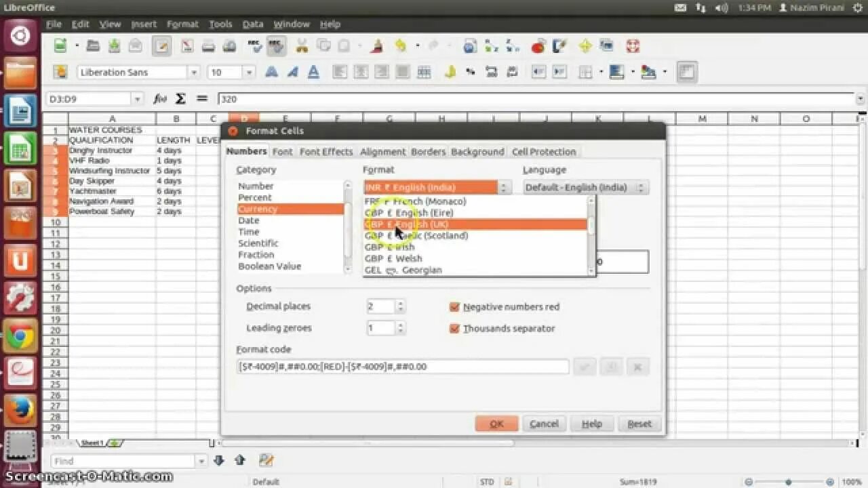868x488 pixels.
Task: Open the font name dropdown
Action: [195, 72]
